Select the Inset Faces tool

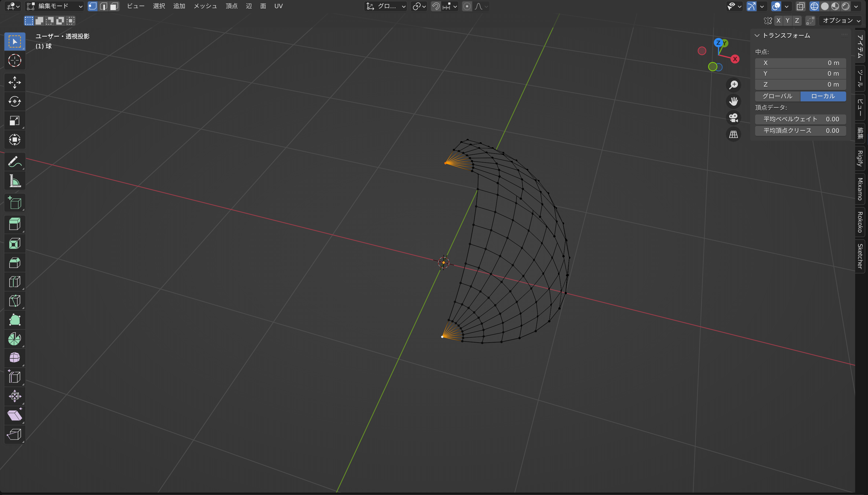15,243
